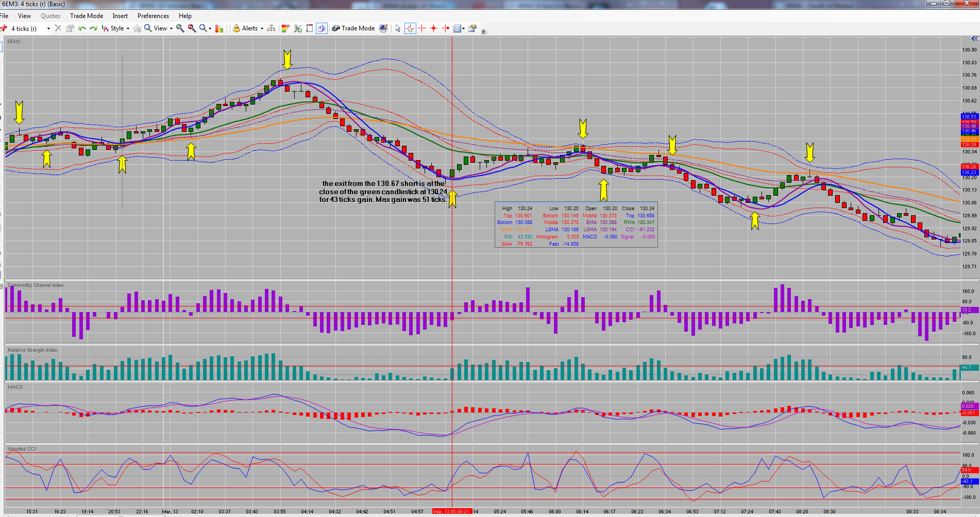The height and width of the screenshot is (517, 980).
Task: Select the red crosshair with side dot
Action: tap(446, 28)
